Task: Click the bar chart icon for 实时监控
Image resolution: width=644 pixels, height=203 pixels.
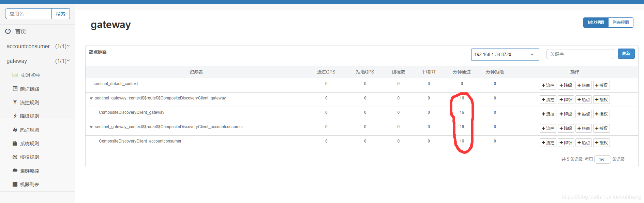Action: click(x=15, y=75)
